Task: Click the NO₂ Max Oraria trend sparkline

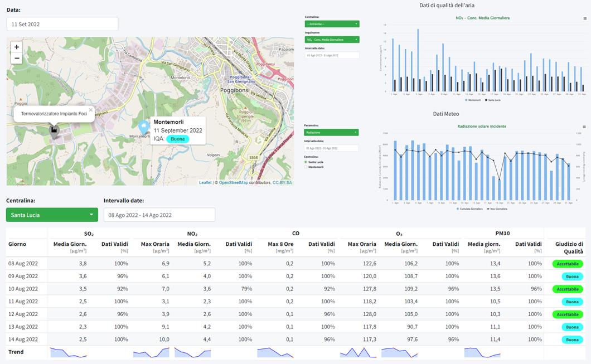Action: coord(151,352)
